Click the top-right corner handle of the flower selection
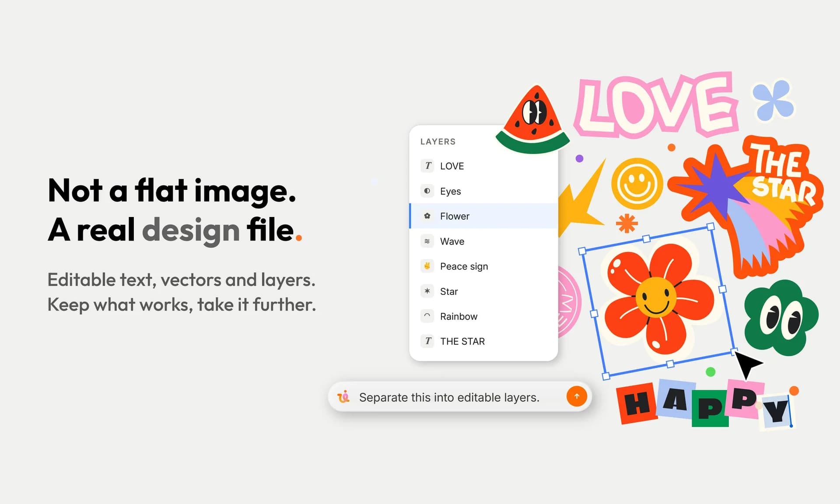This screenshot has width=840, height=504. pyautogui.click(x=710, y=226)
